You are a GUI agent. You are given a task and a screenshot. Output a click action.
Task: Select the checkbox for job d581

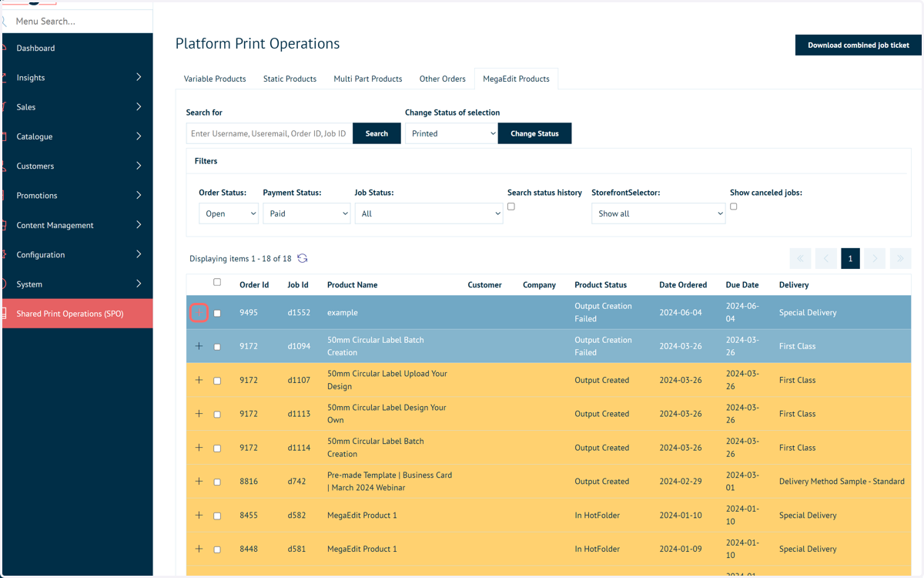[217, 550]
